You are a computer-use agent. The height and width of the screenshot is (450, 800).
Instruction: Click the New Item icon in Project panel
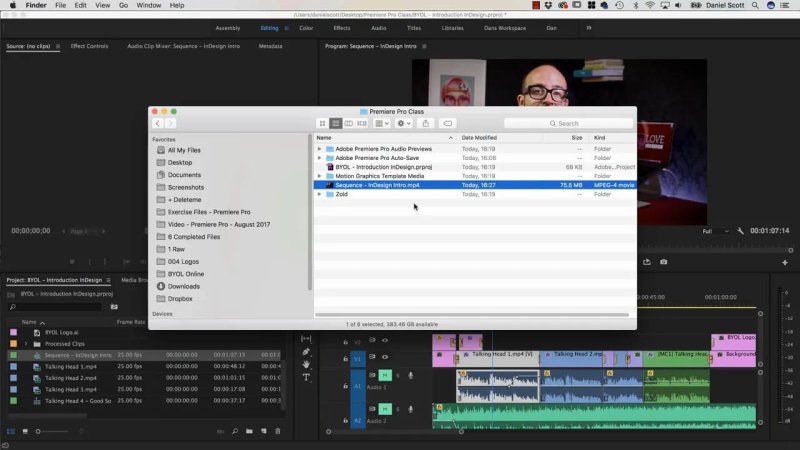coord(264,431)
